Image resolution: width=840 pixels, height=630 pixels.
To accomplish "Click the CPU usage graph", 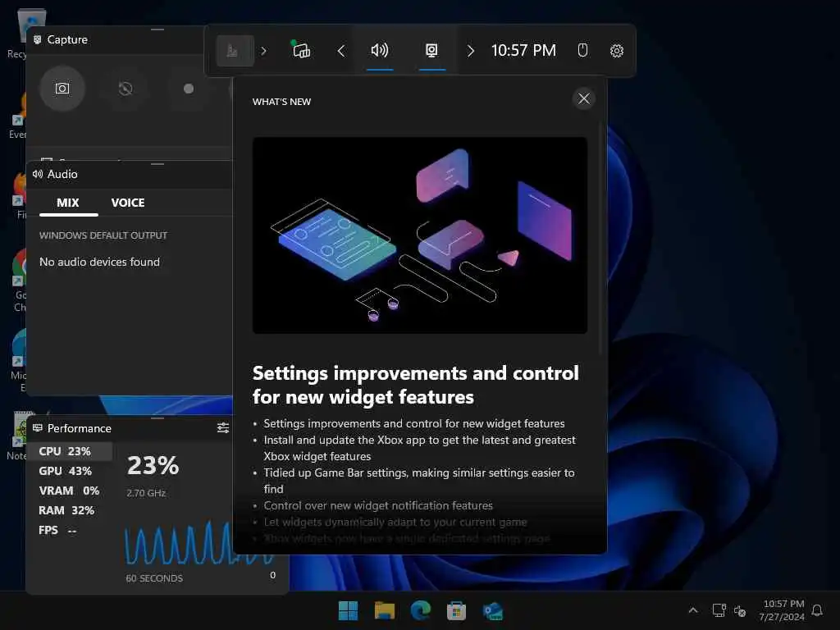I will pyautogui.click(x=199, y=543).
